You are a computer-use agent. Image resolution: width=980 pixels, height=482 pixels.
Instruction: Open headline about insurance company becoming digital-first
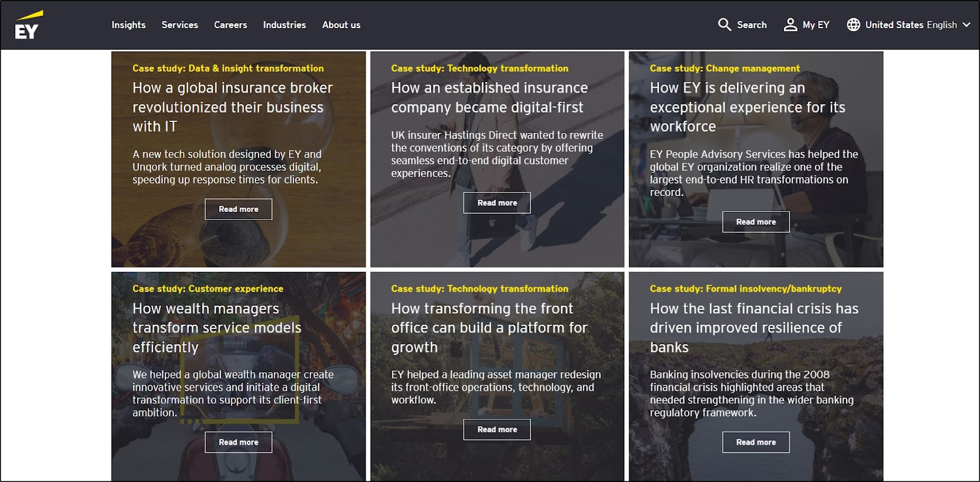(489, 97)
